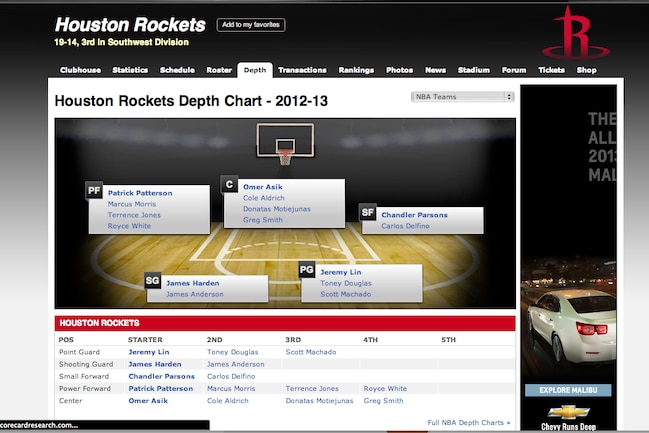
Task: Click Cole Aldrich in the court C box
Action: click(x=264, y=198)
